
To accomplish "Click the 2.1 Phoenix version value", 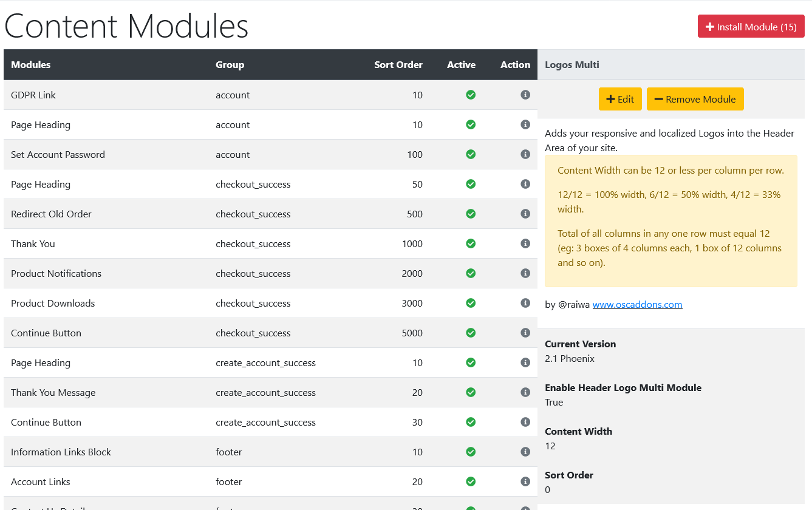I will pyautogui.click(x=570, y=358).
